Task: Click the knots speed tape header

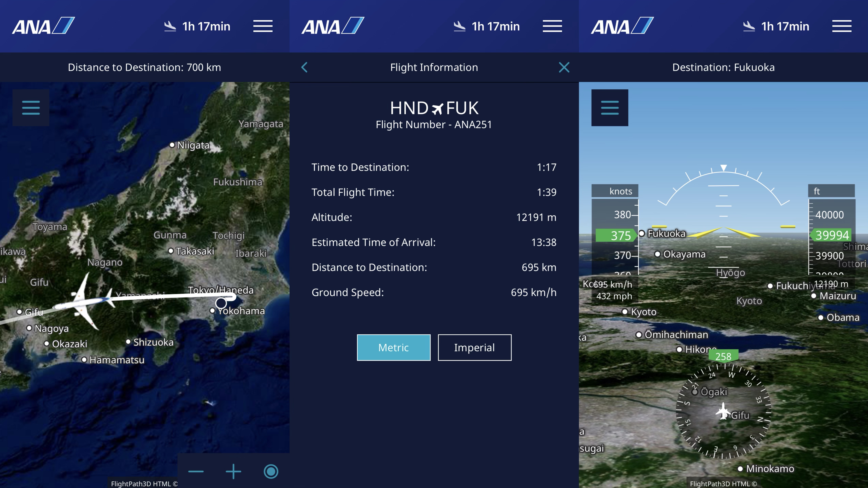Action: click(615, 191)
